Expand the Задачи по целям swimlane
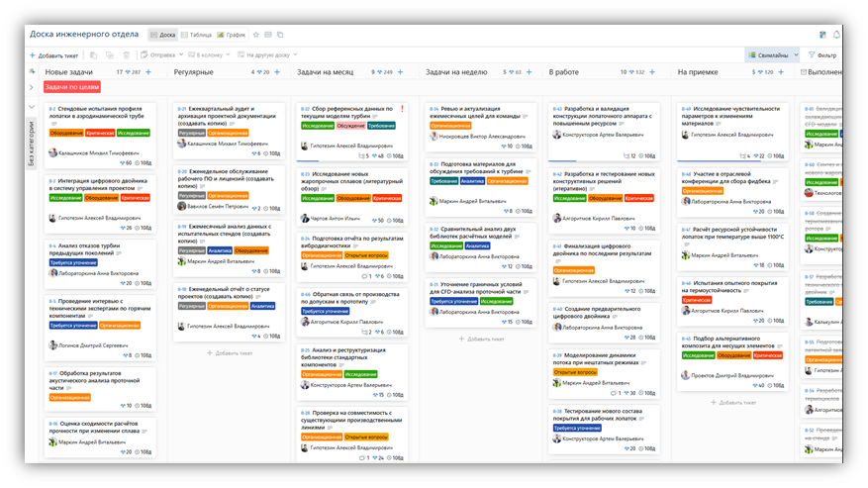The height and width of the screenshot is (488, 868). pos(32,87)
